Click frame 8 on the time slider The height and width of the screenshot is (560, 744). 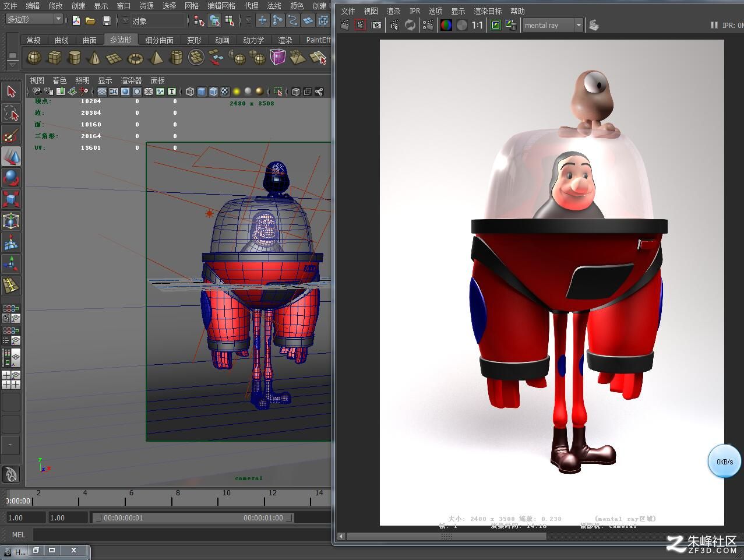178,496
